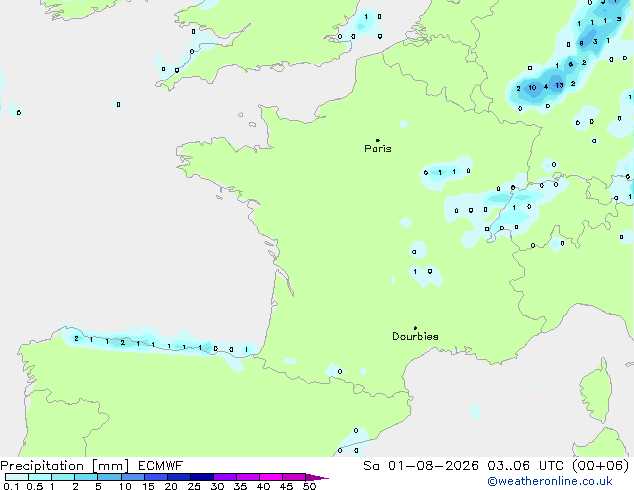The width and height of the screenshot is (634, 490).
Task: Pick the legend swatch between 20 and 25
Action: pyautogui.click(x=179, y=477)
